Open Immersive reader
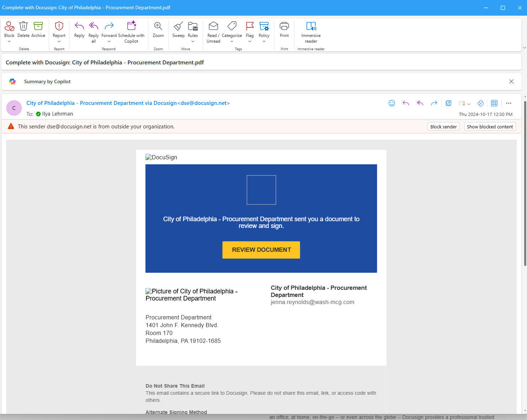The width and height of the screenshot is (527, 420). (311, 32)
